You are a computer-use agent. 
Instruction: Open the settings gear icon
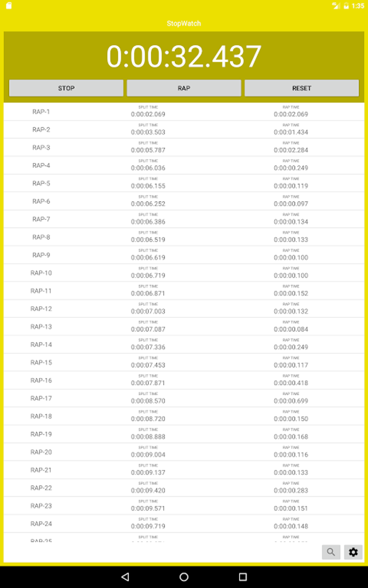click(x=353, y=552)
